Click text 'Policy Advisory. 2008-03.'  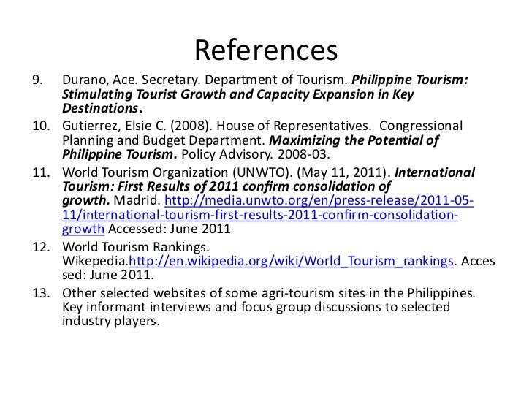coord(256,154)
